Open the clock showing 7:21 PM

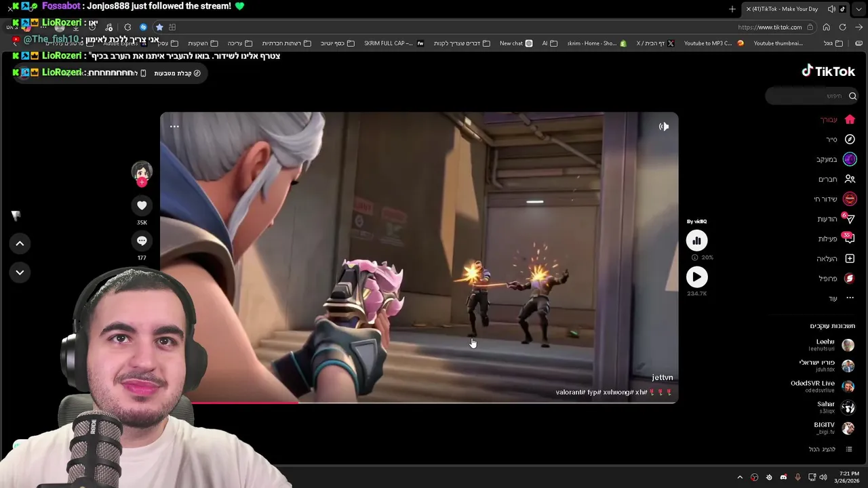848,477
